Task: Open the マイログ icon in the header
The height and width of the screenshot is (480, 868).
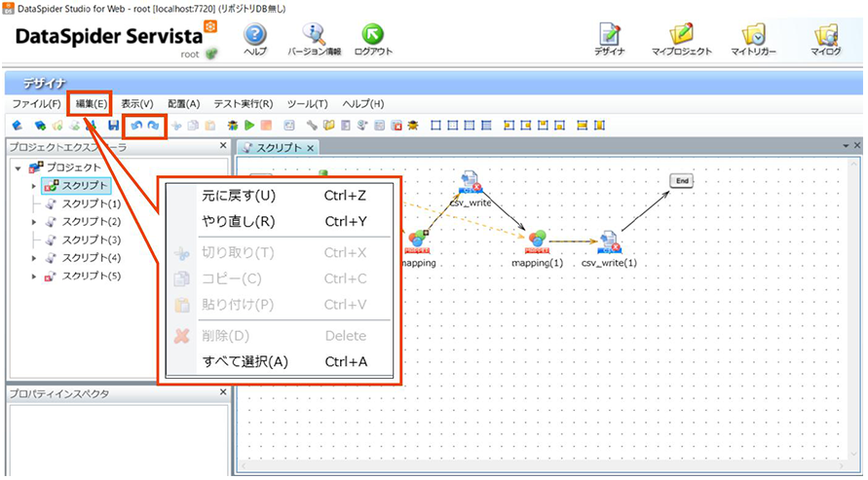Action: (828, 37)
